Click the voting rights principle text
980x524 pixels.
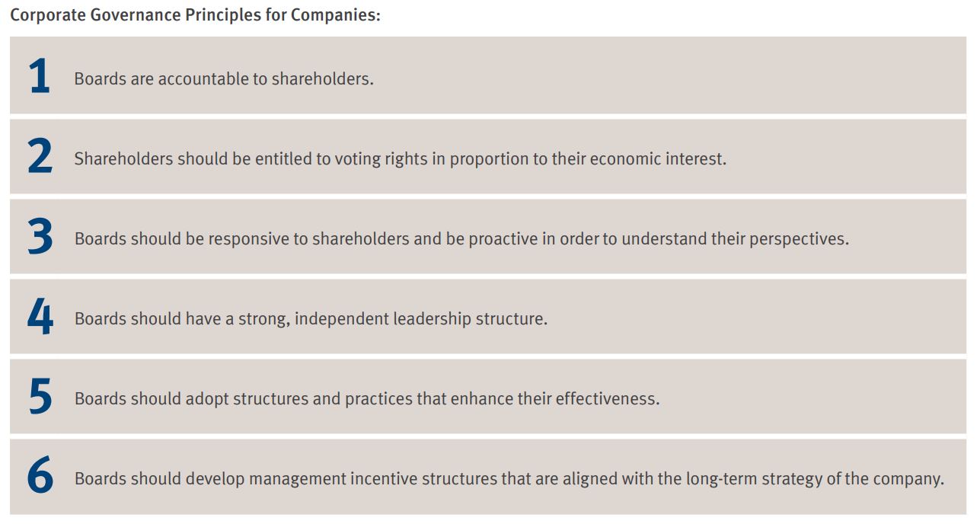tap(401, 159)
